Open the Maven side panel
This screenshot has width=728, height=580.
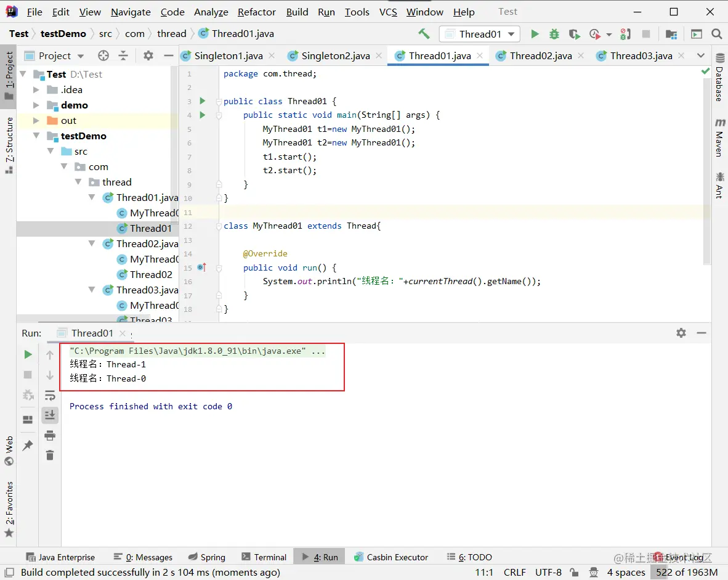[719, 138]
